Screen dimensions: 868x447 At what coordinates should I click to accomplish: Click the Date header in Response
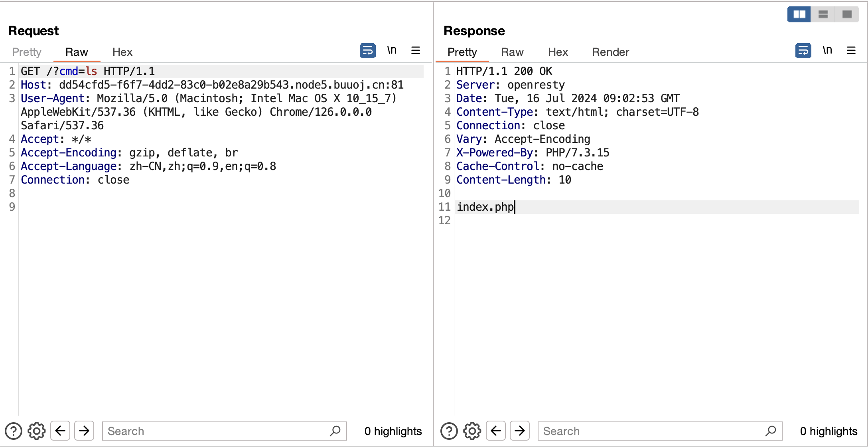[568, 99]
